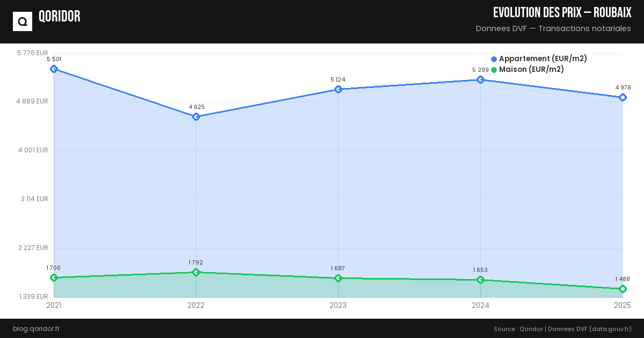Click the data.gouv.fr source credit
The width and height of the screenshot is (644, 338).
[610, 328]
